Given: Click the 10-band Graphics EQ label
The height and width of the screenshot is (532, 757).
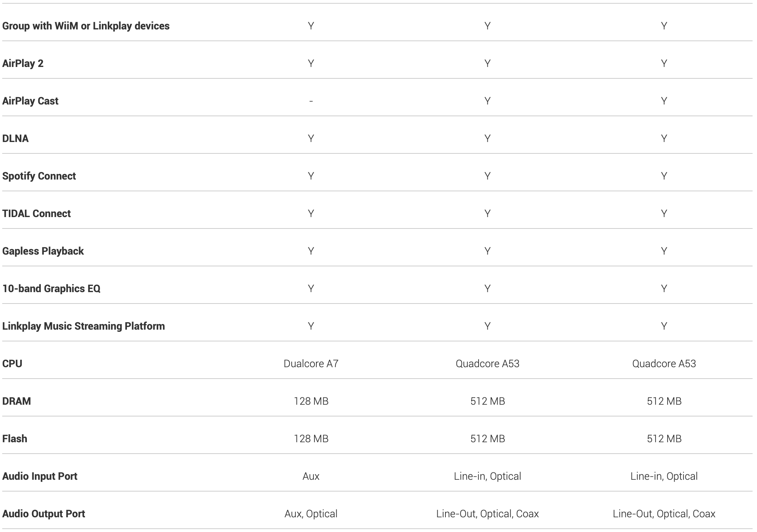Looking at the screenshot, I should coord(51,288).
